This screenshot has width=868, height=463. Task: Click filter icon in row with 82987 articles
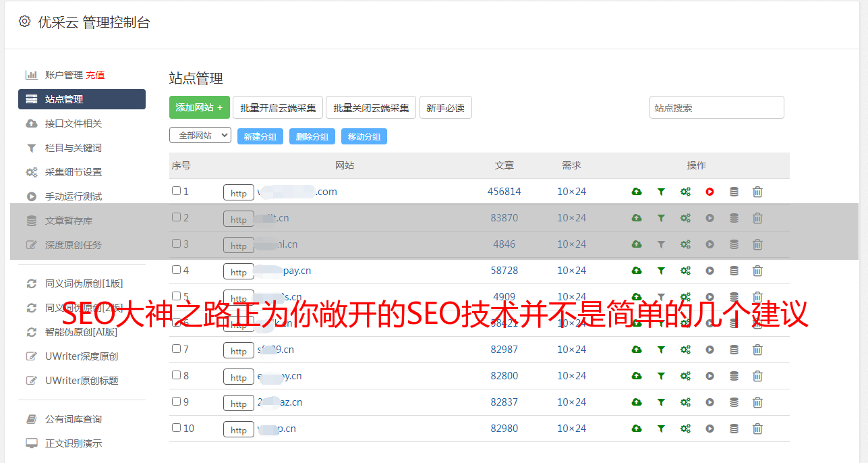tap(661, 350)
